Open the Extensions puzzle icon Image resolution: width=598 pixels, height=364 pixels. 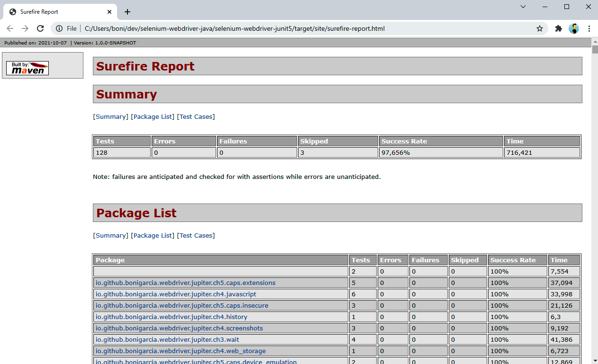tap(559, 28)
